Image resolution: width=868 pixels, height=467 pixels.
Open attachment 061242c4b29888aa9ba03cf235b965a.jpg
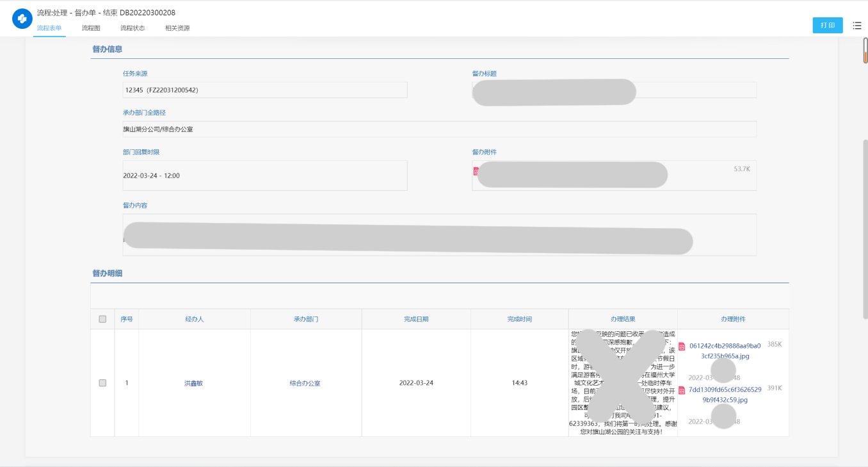pyautogui.click(x=725, y=350)
